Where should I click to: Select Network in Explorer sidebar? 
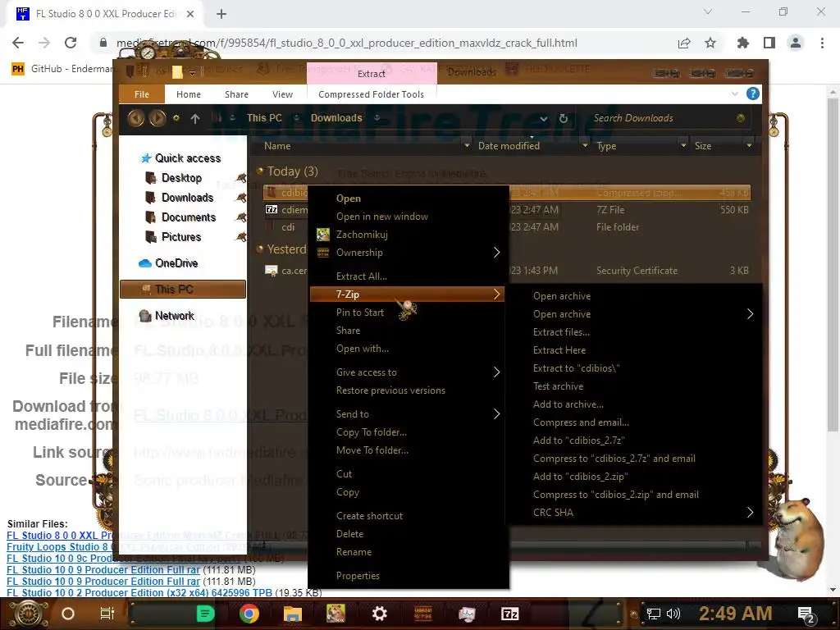coord(174,316)
